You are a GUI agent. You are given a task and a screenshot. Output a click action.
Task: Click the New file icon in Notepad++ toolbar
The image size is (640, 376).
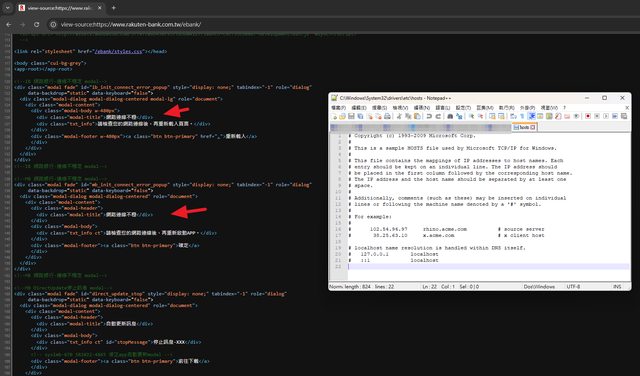pos(334,116)
